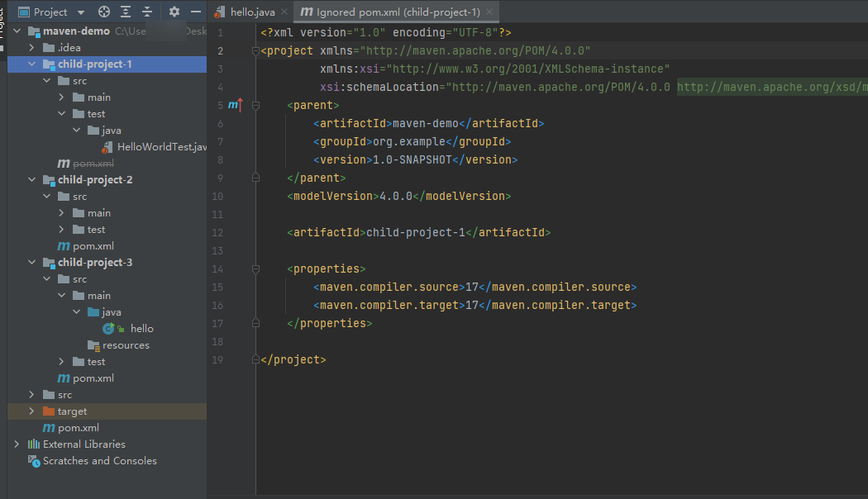This screenshot has height=499, width=868.
Task: Click the HelloWorldTest.java file icon
Action: 107,147
